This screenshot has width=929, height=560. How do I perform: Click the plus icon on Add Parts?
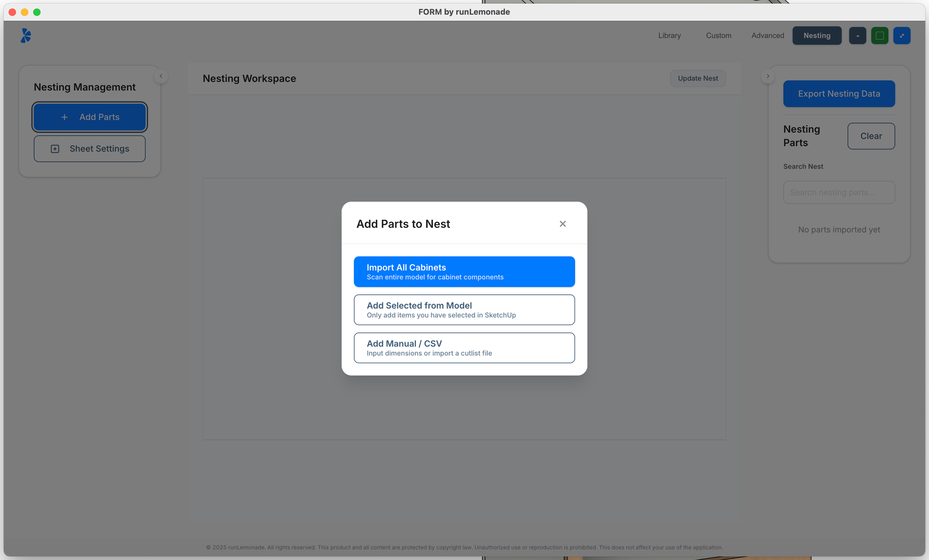point(65,117)
